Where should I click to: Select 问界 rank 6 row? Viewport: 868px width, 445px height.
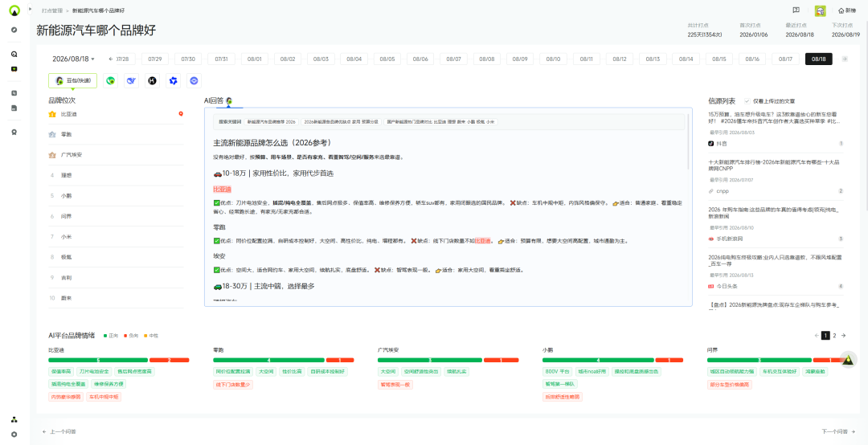116,216
